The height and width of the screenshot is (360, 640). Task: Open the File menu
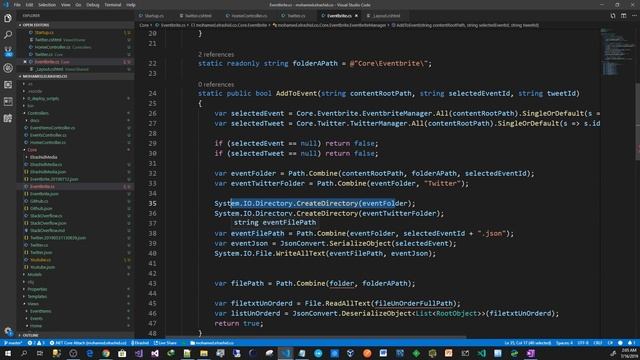[17, 5]
